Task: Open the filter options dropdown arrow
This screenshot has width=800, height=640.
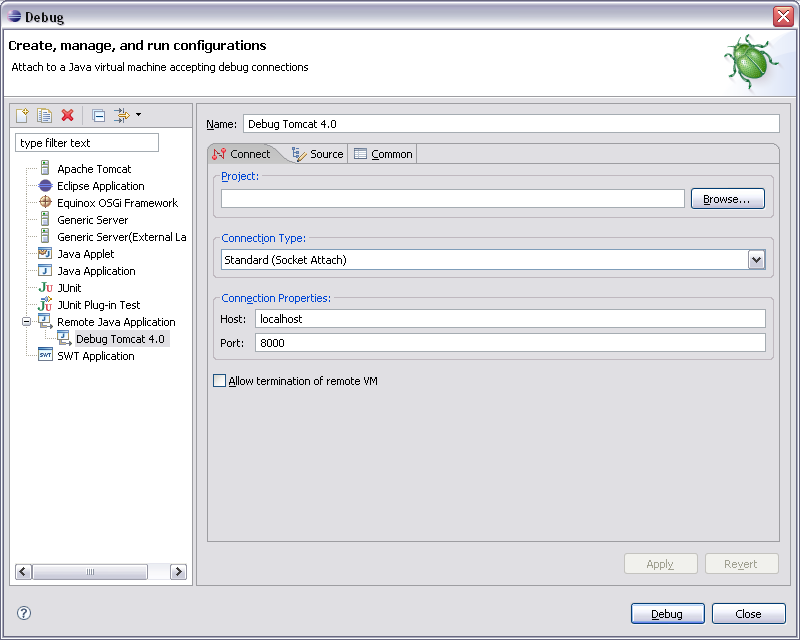Action: [x=138, y=115]
